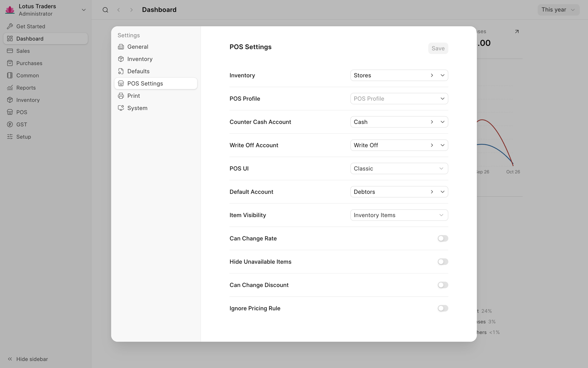The image size is (588, 368).
Task: Expand the Lotus Traders company switcher chevron
Action: 84,10
